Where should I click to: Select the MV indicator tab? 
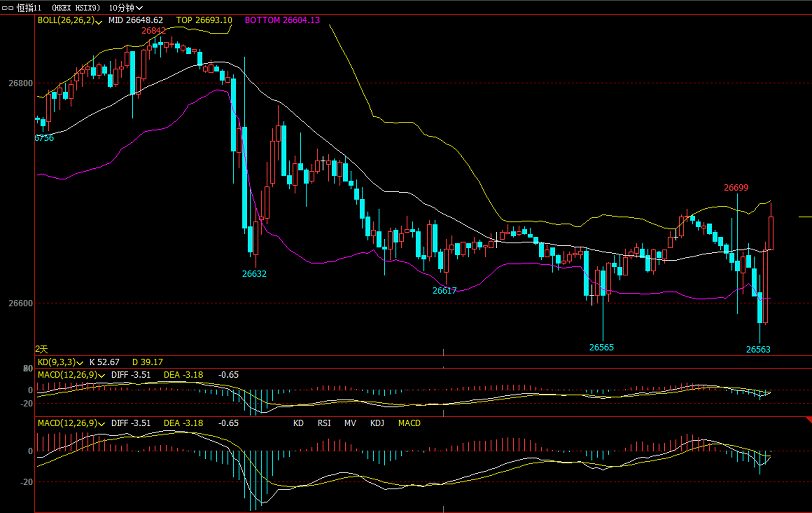350,423
